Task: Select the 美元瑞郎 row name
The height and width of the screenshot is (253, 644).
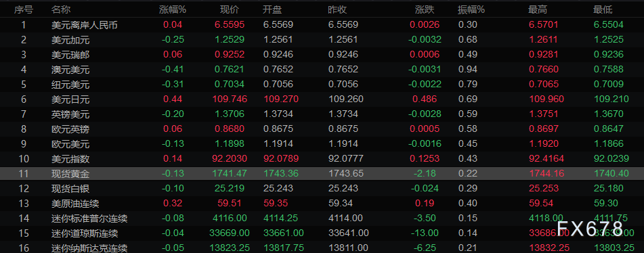Action: (x=70, y=55)
